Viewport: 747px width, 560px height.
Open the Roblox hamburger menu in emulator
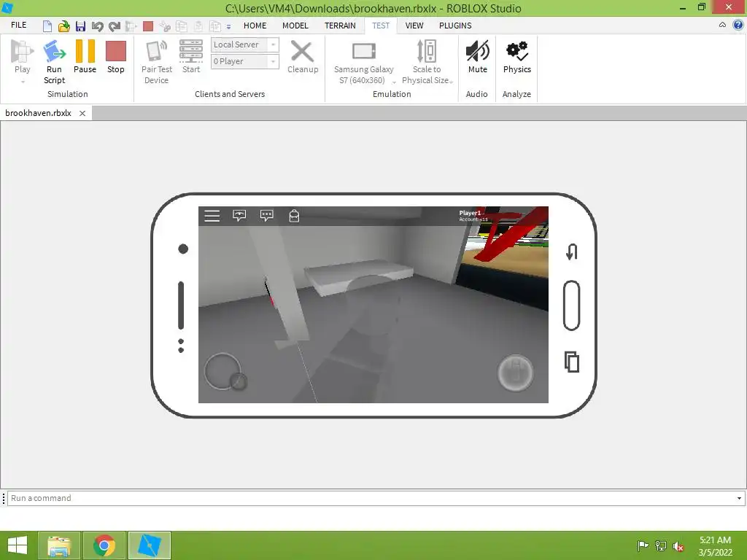(x=212, y=216)
